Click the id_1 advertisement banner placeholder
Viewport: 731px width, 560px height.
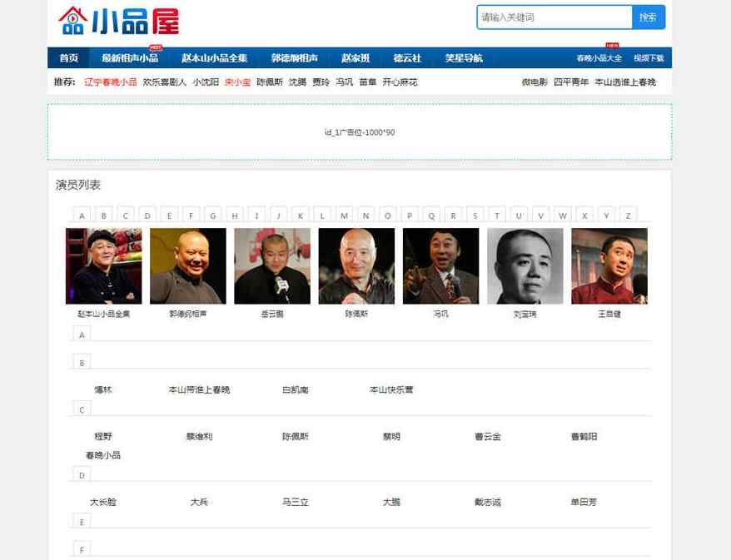(360, 132)
